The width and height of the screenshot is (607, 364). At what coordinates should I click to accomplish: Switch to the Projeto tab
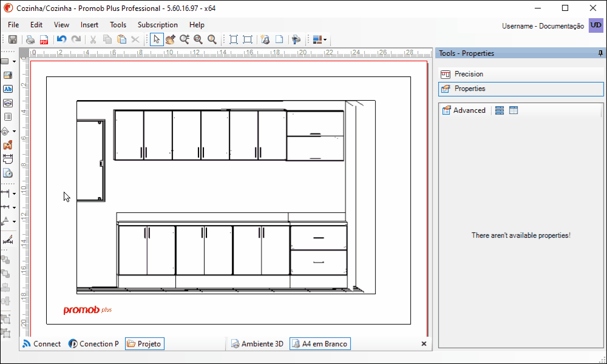tap(144, 344)
